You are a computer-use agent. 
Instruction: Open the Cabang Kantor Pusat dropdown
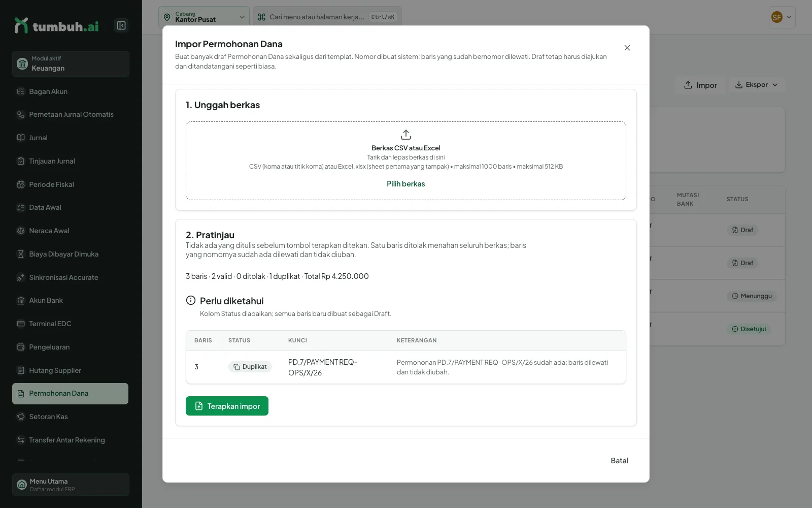204,17
